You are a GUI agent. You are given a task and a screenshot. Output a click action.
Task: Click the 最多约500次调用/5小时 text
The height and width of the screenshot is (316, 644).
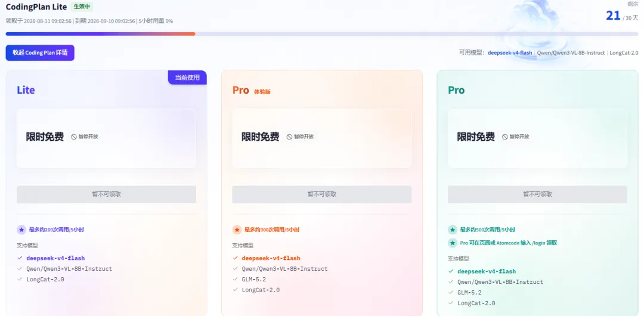pos(488,230)
